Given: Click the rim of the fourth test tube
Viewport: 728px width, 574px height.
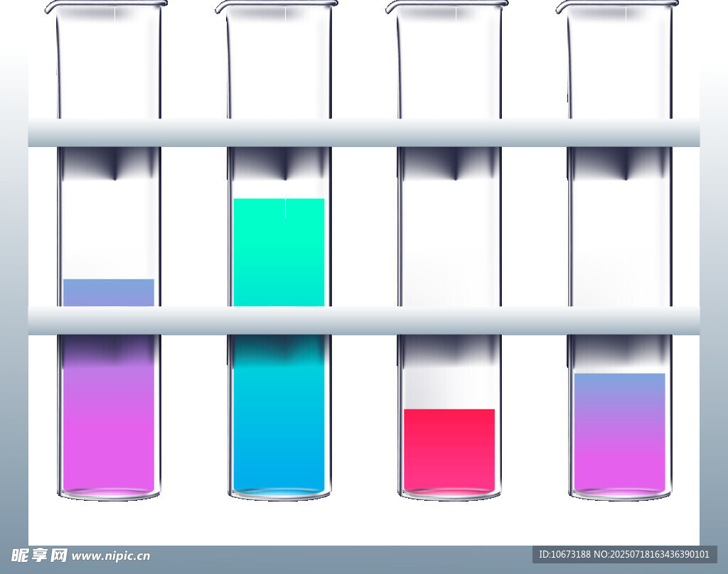Looking at the screenshot, I should click(618, 6).
